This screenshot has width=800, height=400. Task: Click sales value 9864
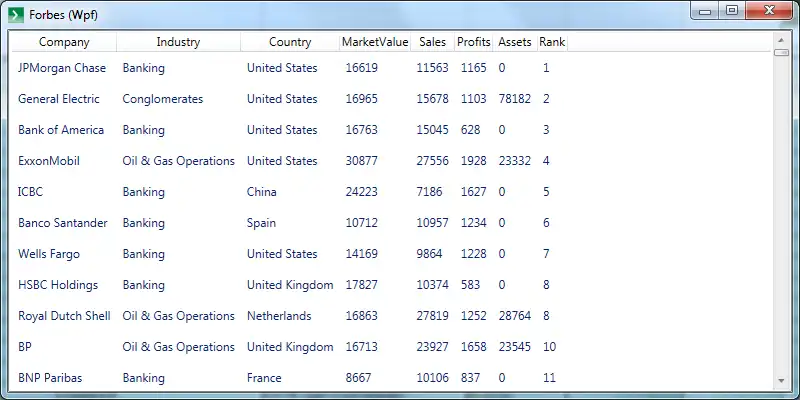click(430, 254)
